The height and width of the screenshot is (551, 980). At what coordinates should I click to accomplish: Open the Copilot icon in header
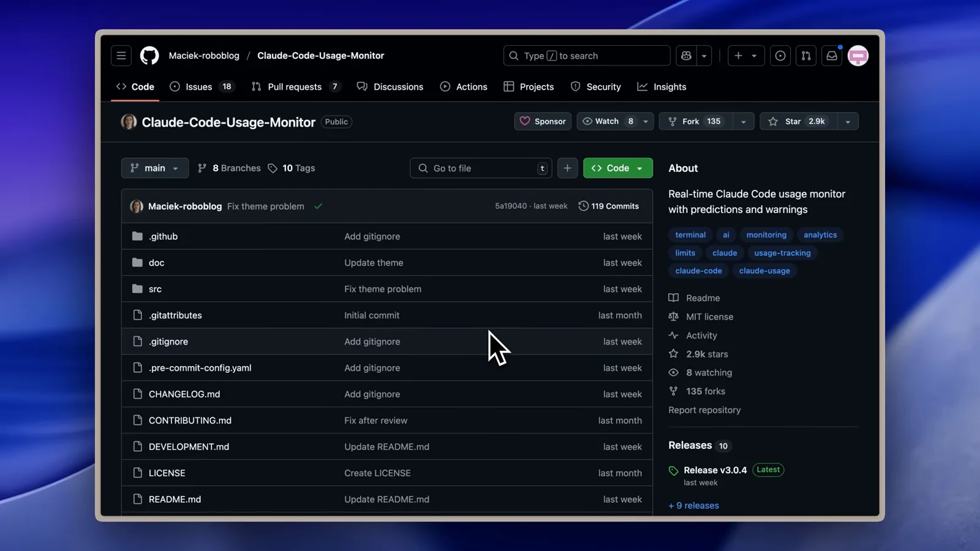[x=686, y=56]
